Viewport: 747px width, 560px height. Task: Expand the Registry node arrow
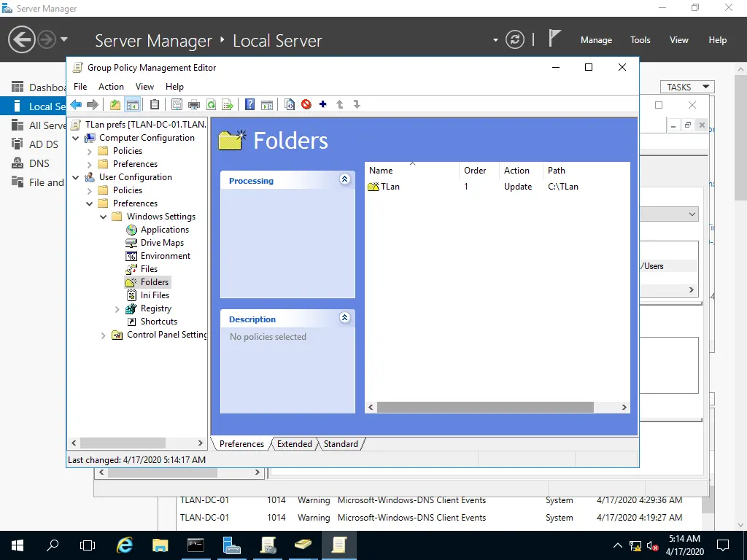(x=117, y=309)
